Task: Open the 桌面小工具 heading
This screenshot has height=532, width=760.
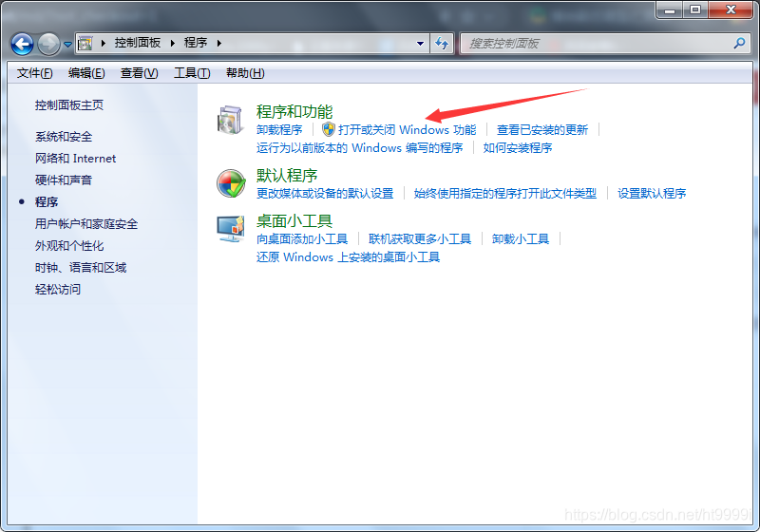Action: coord(294,221)
